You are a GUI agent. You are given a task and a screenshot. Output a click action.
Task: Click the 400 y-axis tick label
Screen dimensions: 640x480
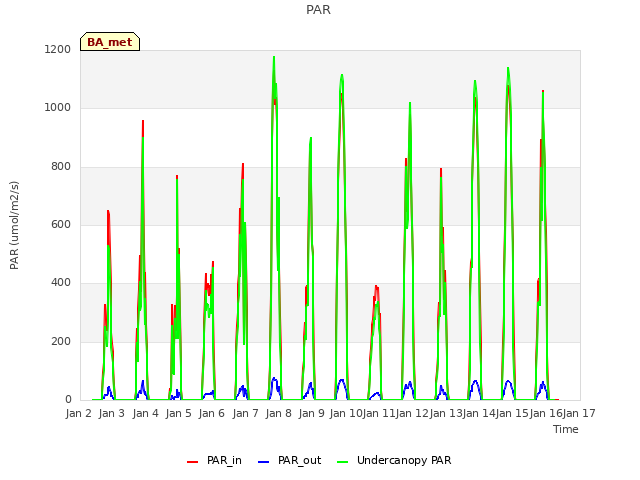click(x=61, y=282)
